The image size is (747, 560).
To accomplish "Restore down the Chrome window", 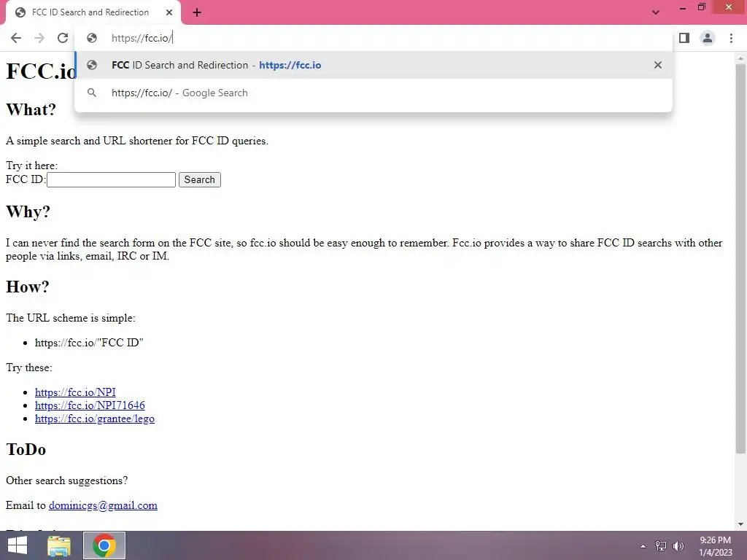I will tap(701, 7).
